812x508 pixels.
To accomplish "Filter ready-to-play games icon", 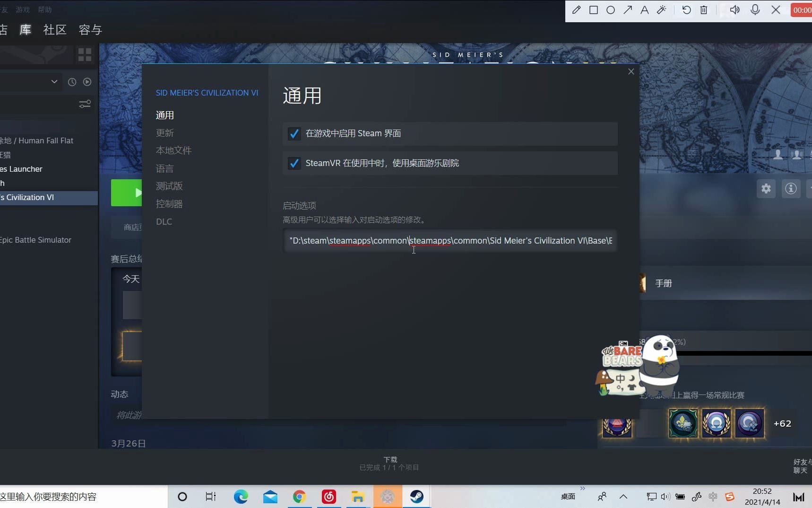I will click(87, 82).
